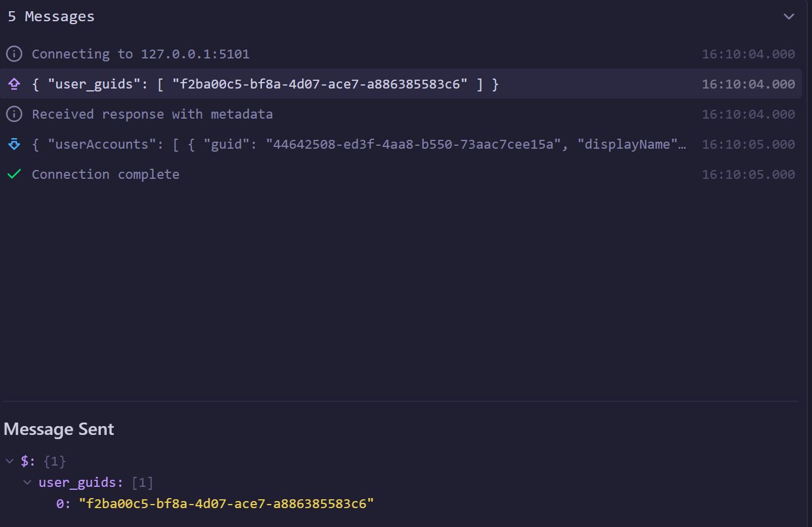
Task: Click the purple upload arrow icon for sent message
Action: [14, 84]
